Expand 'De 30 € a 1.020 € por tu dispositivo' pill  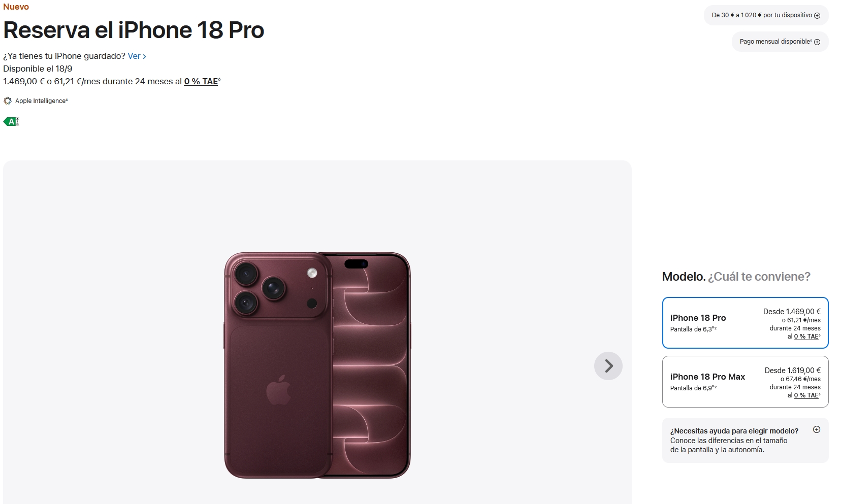coord(766,15)
